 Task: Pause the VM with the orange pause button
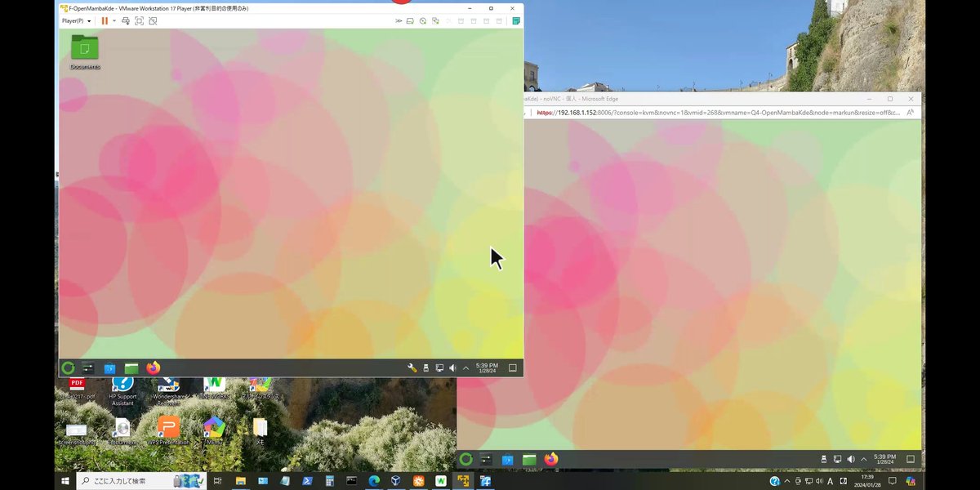(105, 20)
